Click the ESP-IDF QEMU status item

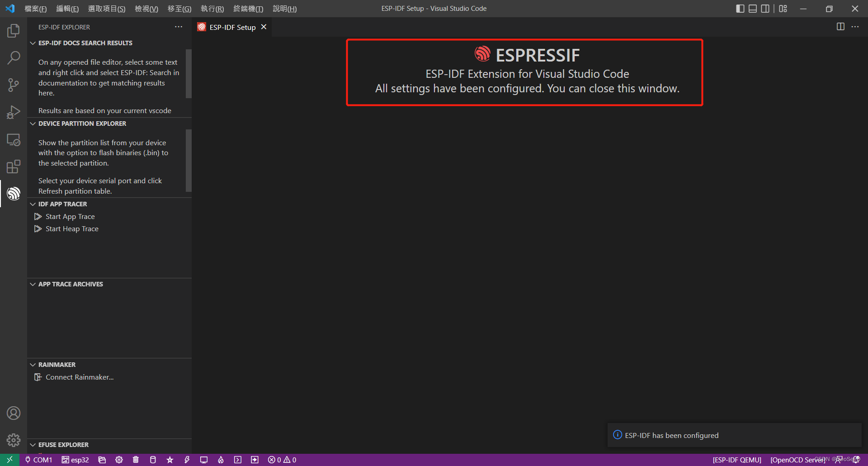click(737, 460)
